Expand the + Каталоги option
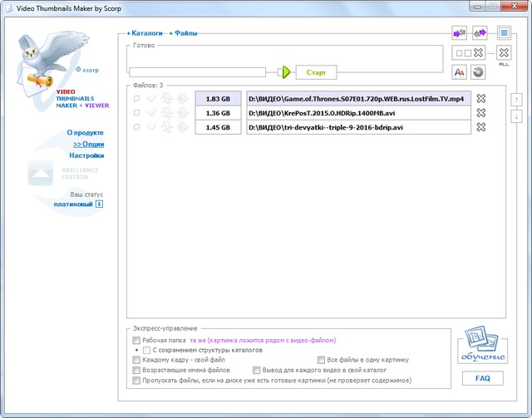532x418 pixels. [145, 33]
